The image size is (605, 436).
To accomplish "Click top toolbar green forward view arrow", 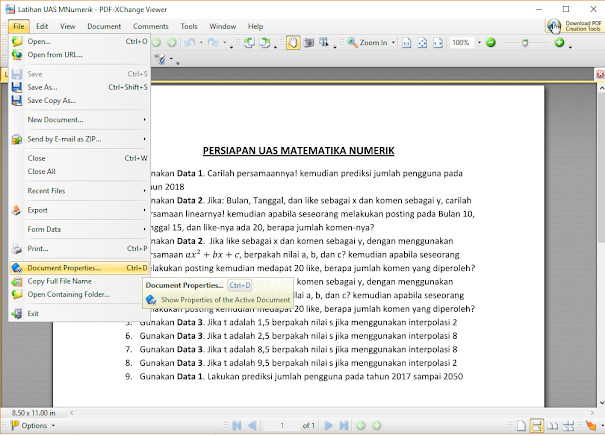I will click(x=172, y=42).
